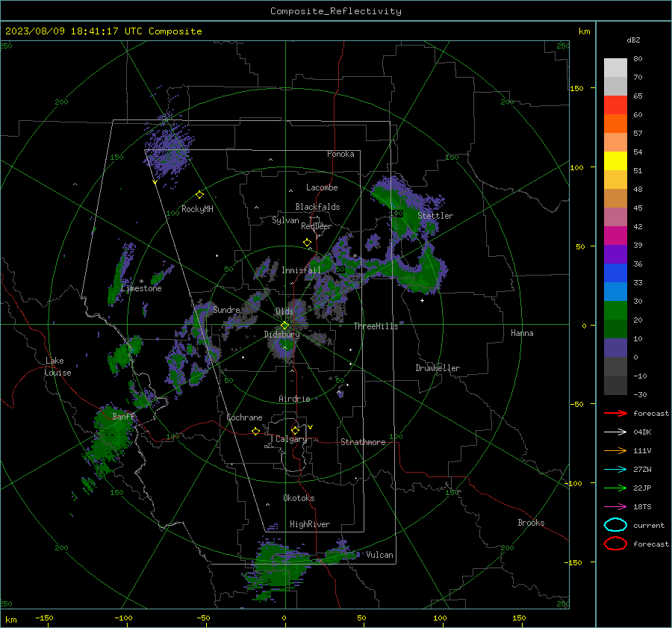Click the yellow radar-center diamond above Didsbury

[284, 326]
